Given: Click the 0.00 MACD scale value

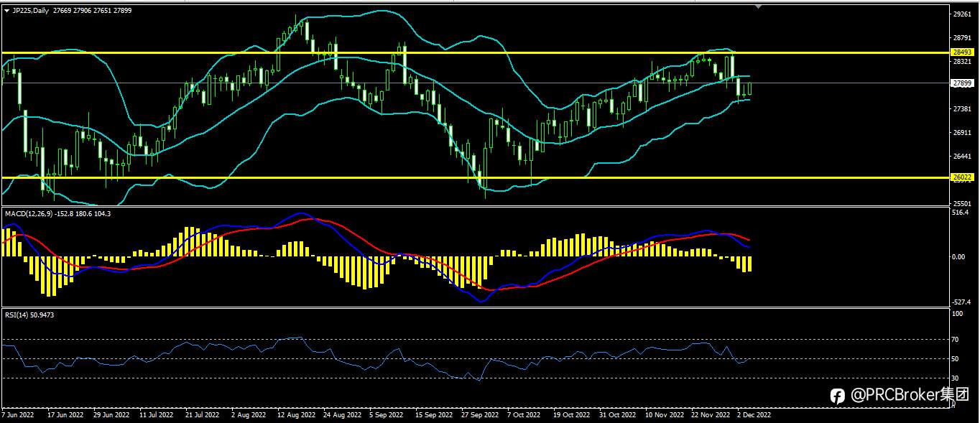Looking at the screenshot, I should [959, 257].
